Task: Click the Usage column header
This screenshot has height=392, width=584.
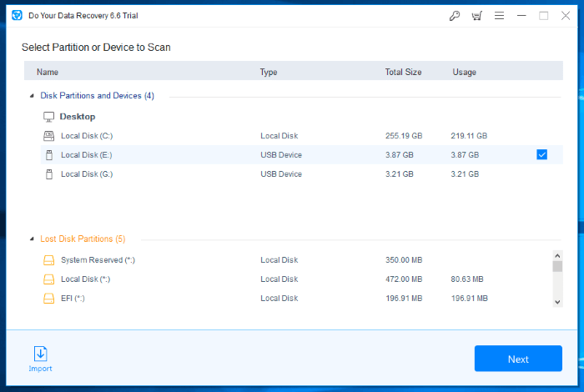Action: (464, 72)
